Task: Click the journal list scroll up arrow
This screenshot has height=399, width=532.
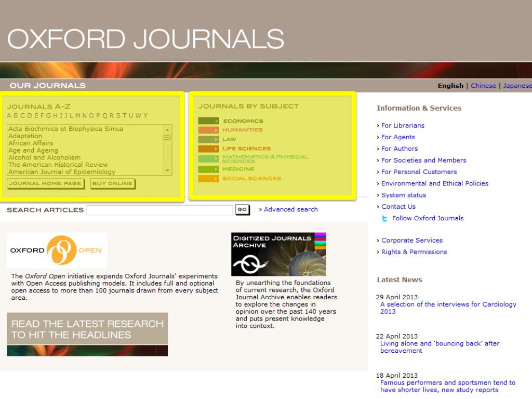Action: coord(167,129)
